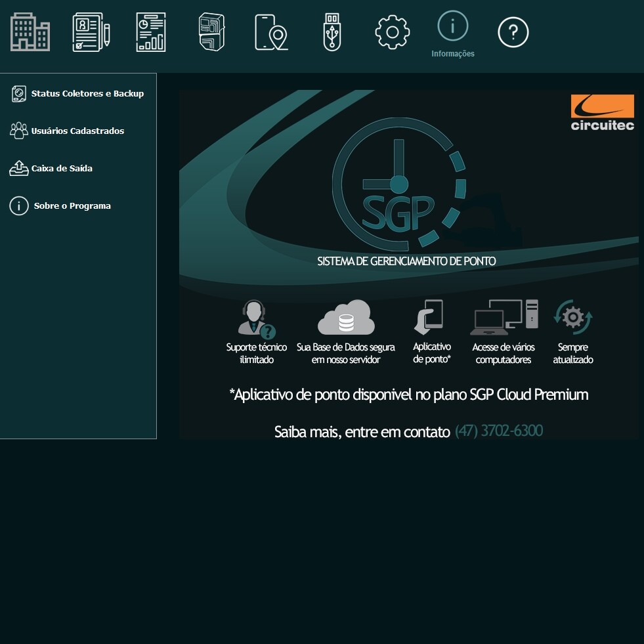The height and width of the screenshot is (644, 644).
Task: Click the phone number (47) 3702-6300
Action: coord(499,431)
